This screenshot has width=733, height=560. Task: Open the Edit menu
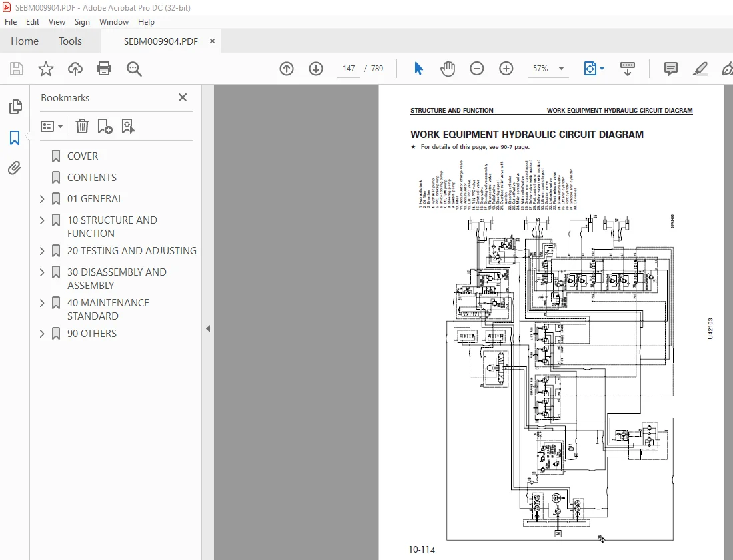pyautogui.click(x=32, y=22)
